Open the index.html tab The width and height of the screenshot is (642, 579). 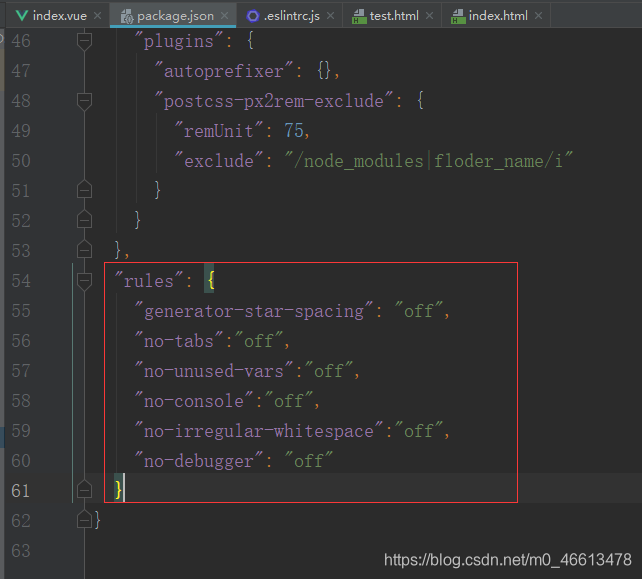(x=495, y=16)
